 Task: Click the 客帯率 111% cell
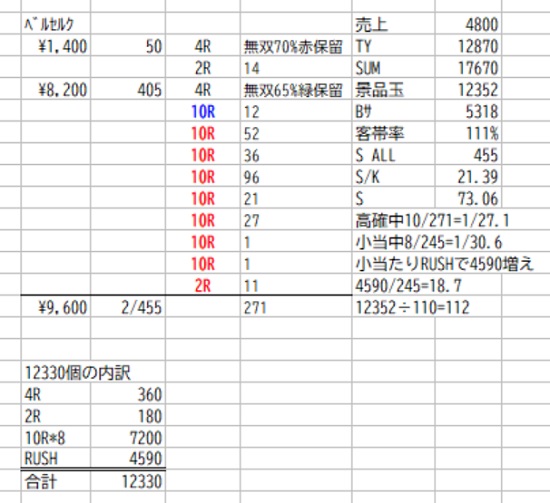[x=468, y=133]
